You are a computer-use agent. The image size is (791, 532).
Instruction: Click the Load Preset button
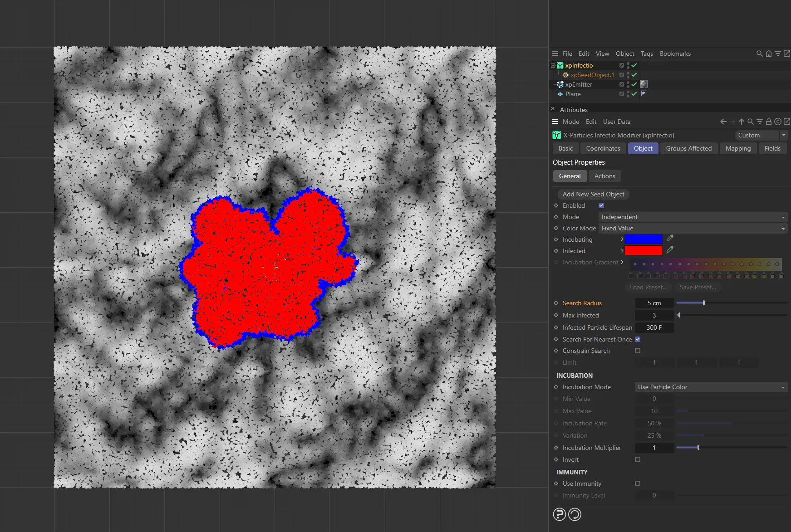648,287
